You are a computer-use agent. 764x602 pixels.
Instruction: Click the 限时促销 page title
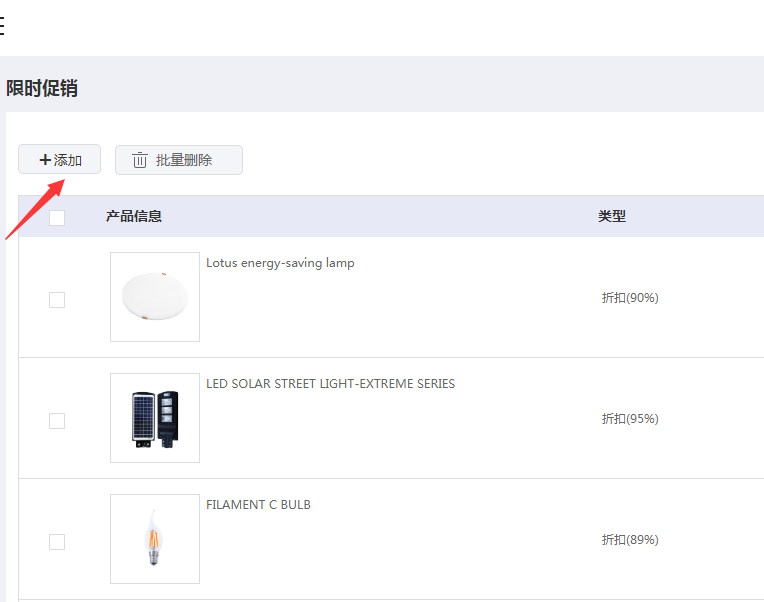[42, 89]
